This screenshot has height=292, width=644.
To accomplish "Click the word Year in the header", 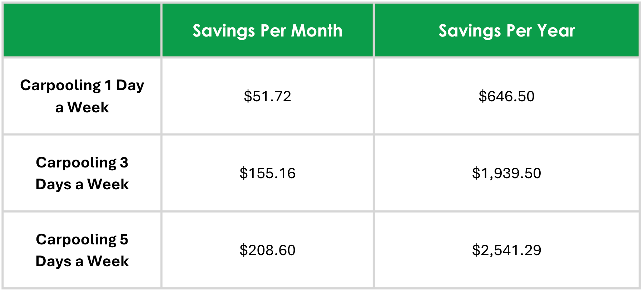I will tap(556, 30).
